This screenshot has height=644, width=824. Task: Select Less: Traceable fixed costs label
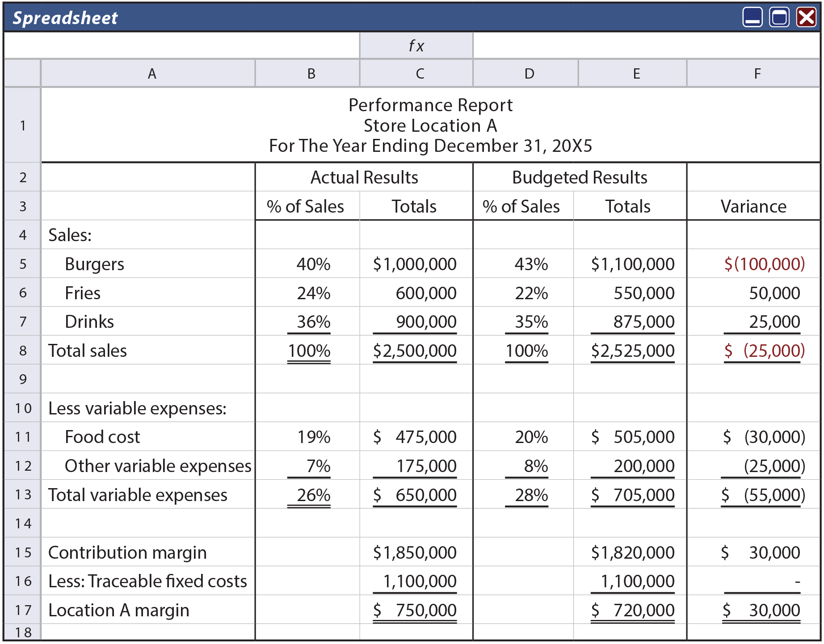tap(148, 581)
